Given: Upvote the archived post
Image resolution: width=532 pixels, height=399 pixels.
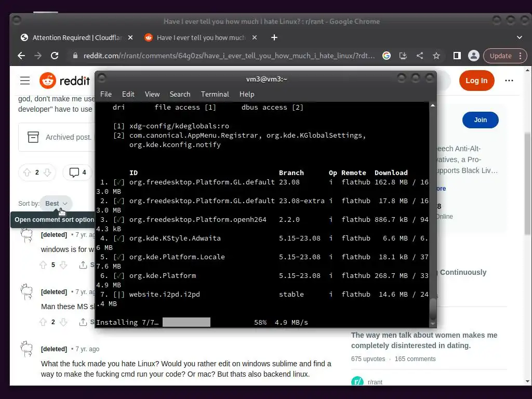Looking at the screenshot, I should 27,172.
